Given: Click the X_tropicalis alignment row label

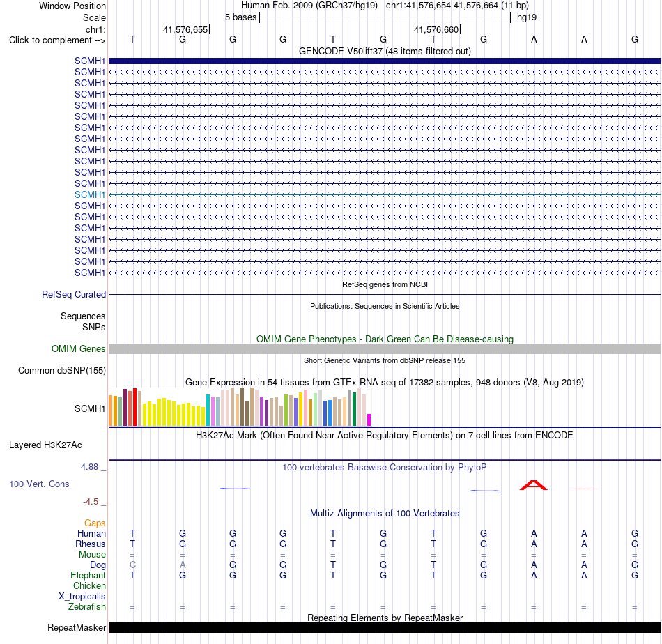Looking at the screenshot, I should pos(82,597).
